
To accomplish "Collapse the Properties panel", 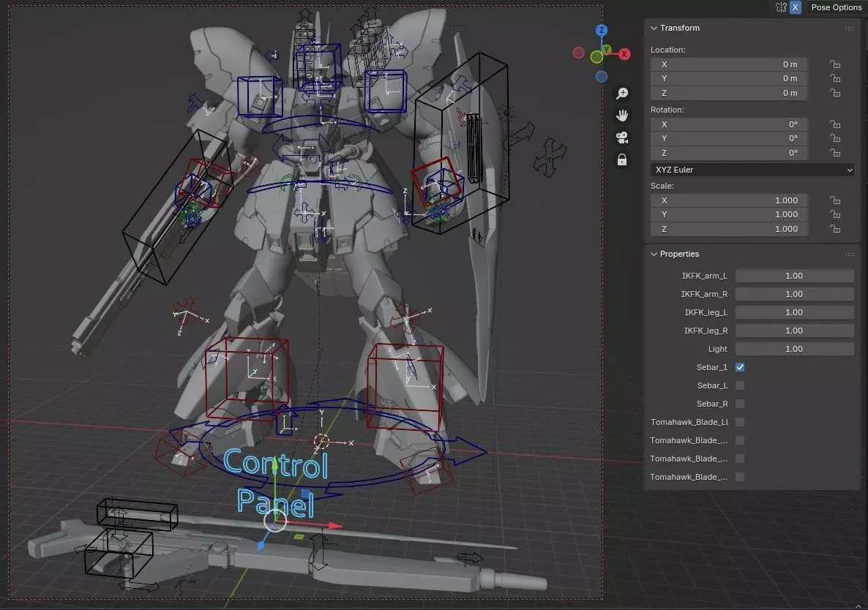I will click(654, 254).
